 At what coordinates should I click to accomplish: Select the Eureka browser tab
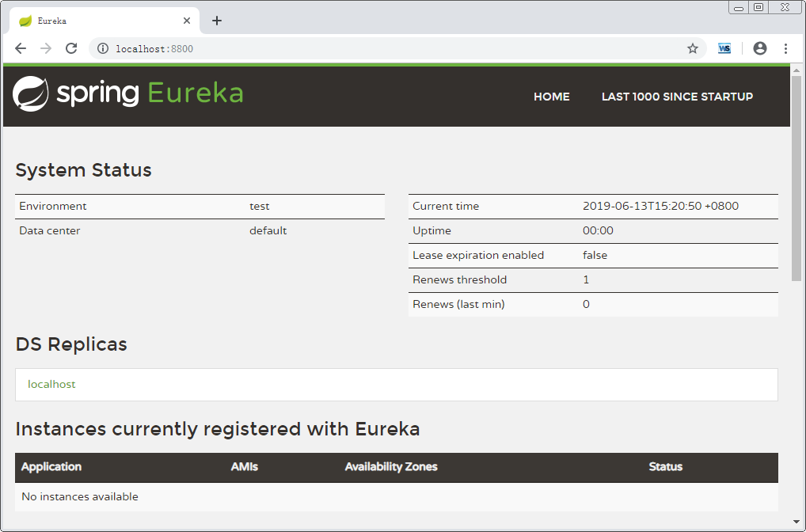click(x=103, y=21)
